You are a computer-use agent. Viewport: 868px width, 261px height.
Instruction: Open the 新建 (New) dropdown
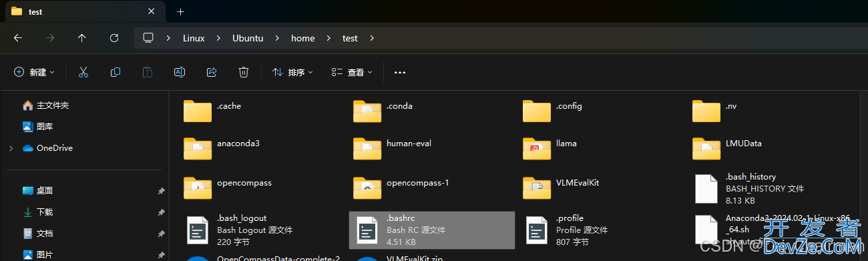pyautogui.click(x=35, y=72)
